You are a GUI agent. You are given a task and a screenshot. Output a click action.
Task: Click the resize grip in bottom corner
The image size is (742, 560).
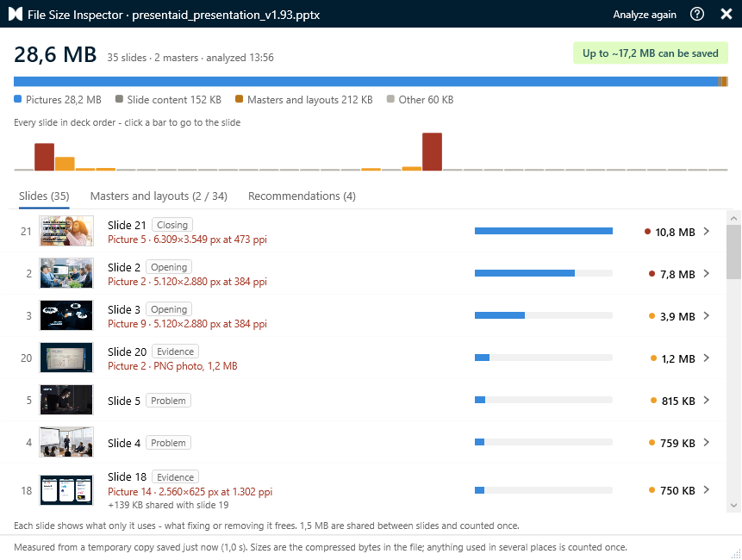[736, 554]
